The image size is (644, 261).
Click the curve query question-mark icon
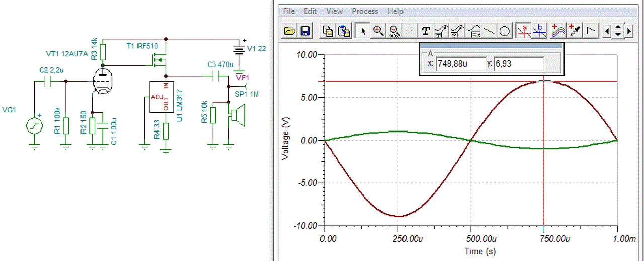coord(457,31)
